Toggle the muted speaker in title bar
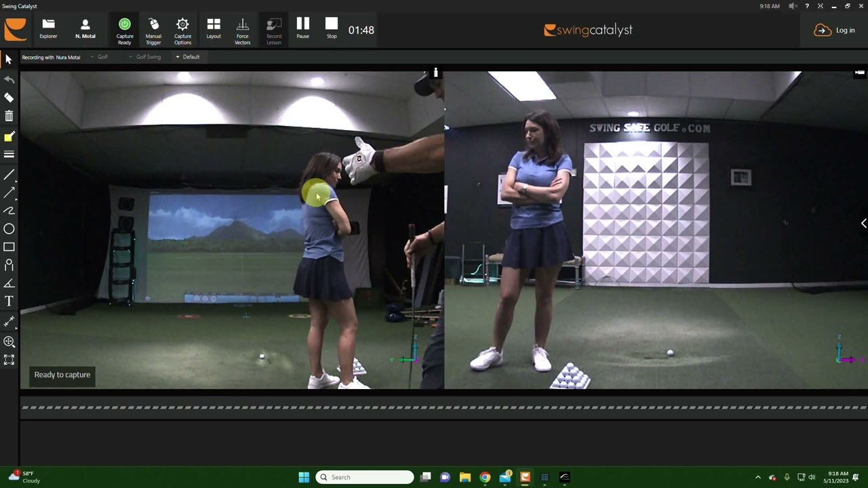 [x=793, y=6]
